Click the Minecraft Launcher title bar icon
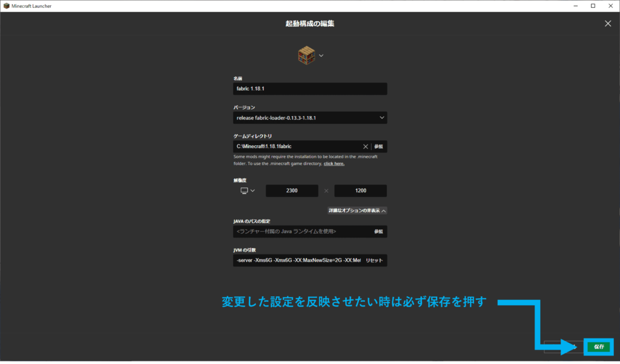 pos(6,6)
